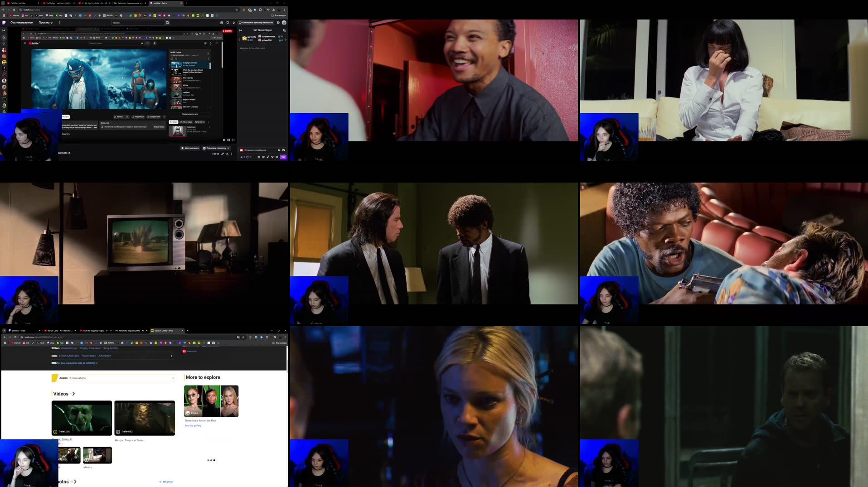
Task: Click the Add photo link on IMDb
Action: pyautogui.click(x=166, y=482)
